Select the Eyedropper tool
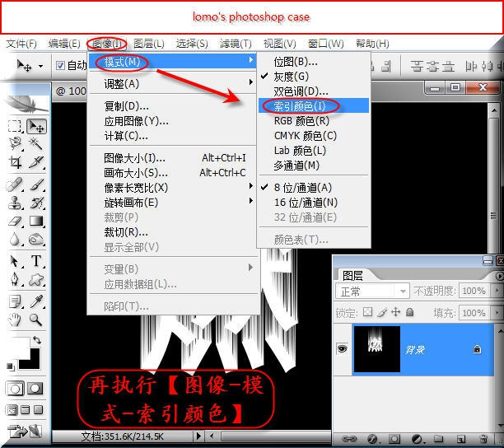Screen dimensions: 504x448 (x=36, y=301)
